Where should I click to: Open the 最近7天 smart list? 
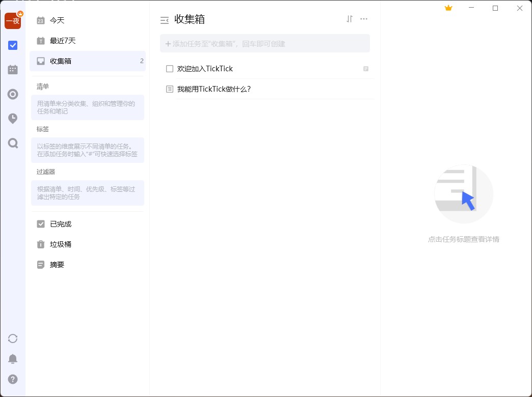tap(88, 41)
